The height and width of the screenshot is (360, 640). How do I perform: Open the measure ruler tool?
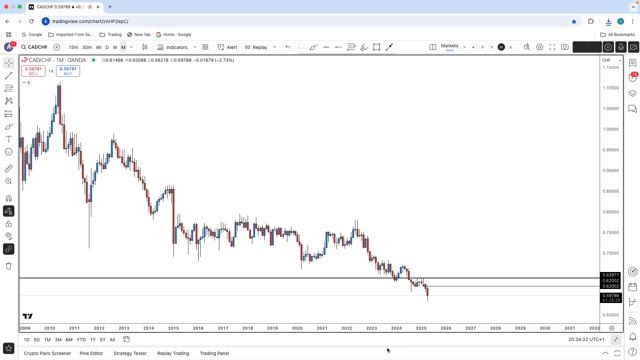tap(9, 168)
